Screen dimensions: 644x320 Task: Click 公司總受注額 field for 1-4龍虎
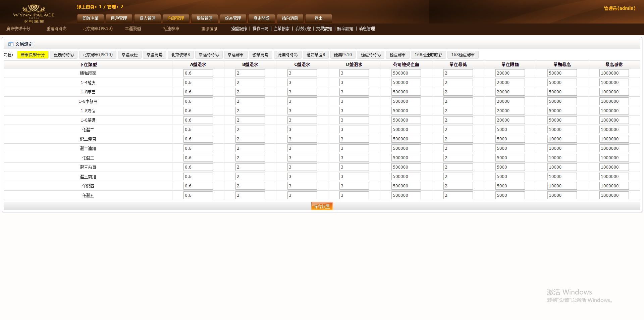[x=406, y=83]
